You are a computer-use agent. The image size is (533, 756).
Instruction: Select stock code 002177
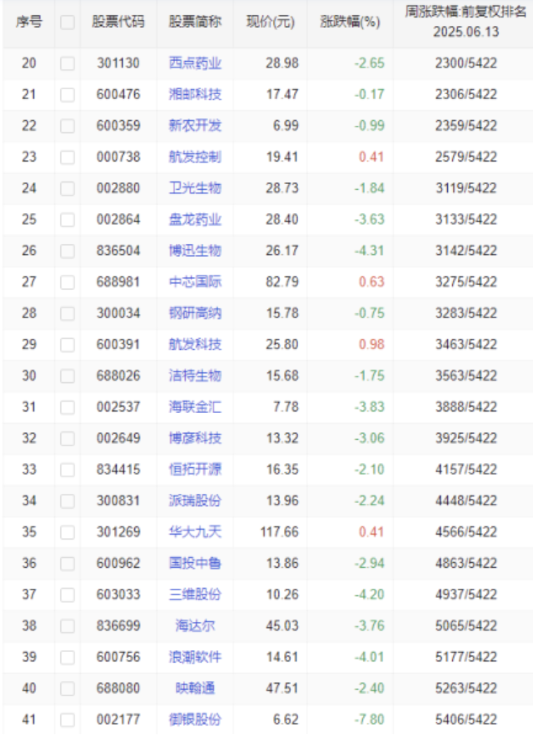(118, 719)
